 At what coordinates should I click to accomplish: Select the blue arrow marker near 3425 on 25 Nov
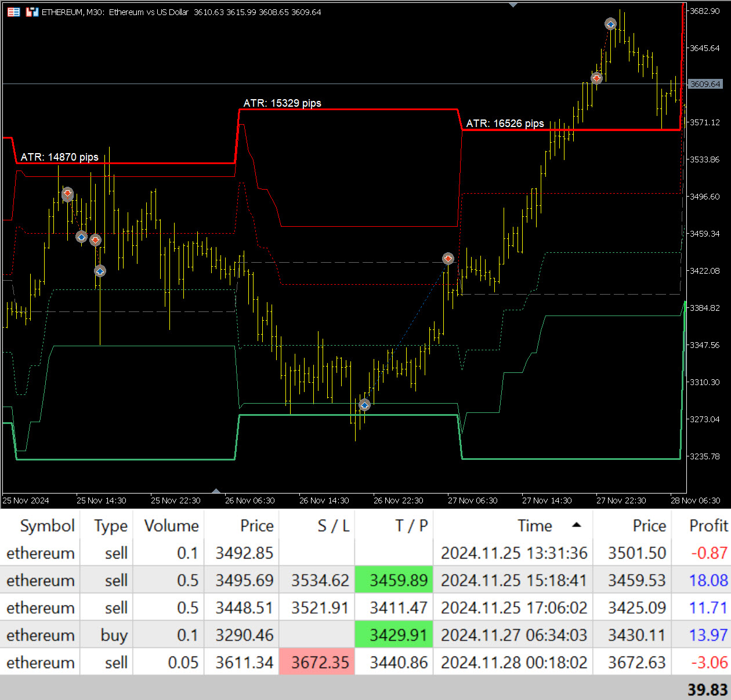pyautogui.click(x=100, y=271)
